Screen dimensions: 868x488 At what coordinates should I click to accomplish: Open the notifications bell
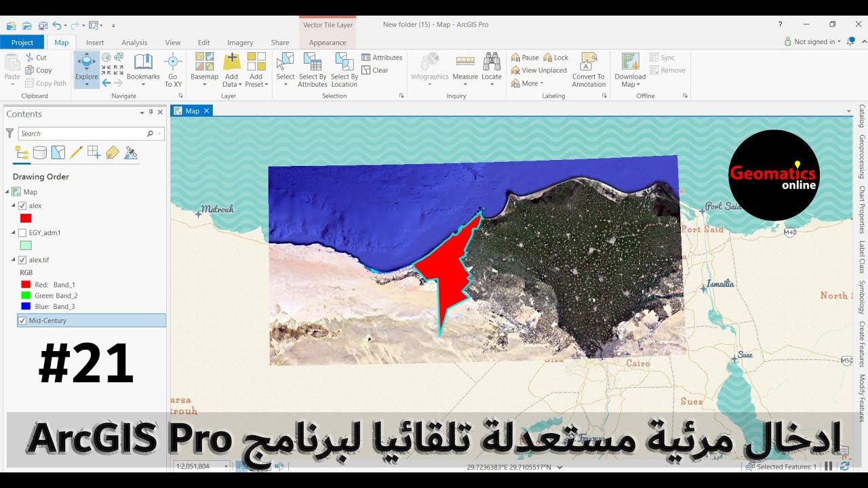[850, 41]
